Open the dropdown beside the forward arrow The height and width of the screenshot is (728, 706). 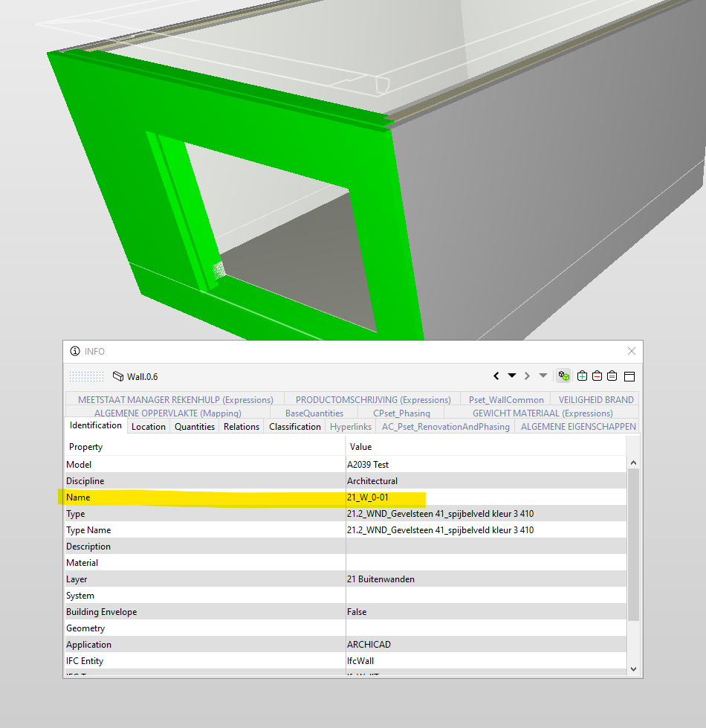pos(543,376)
